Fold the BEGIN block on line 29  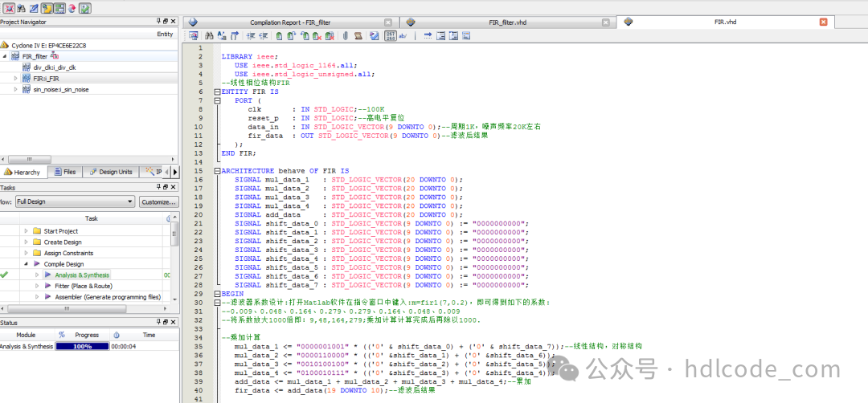point(218,294)
